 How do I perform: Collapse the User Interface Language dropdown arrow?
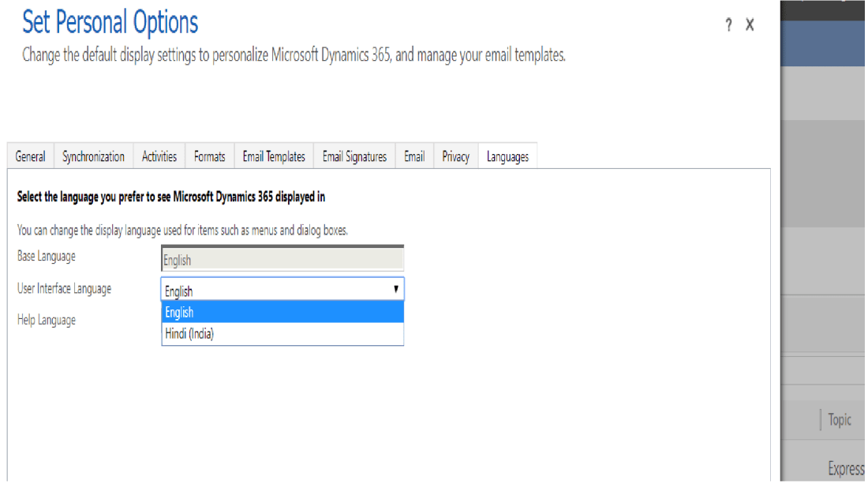pos(395,290)
